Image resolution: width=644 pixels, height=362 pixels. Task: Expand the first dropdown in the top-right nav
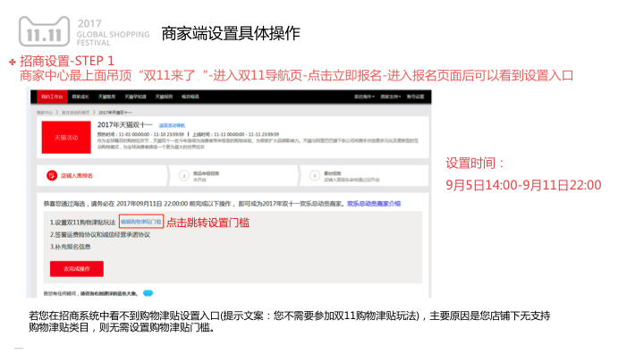(365, 97)
